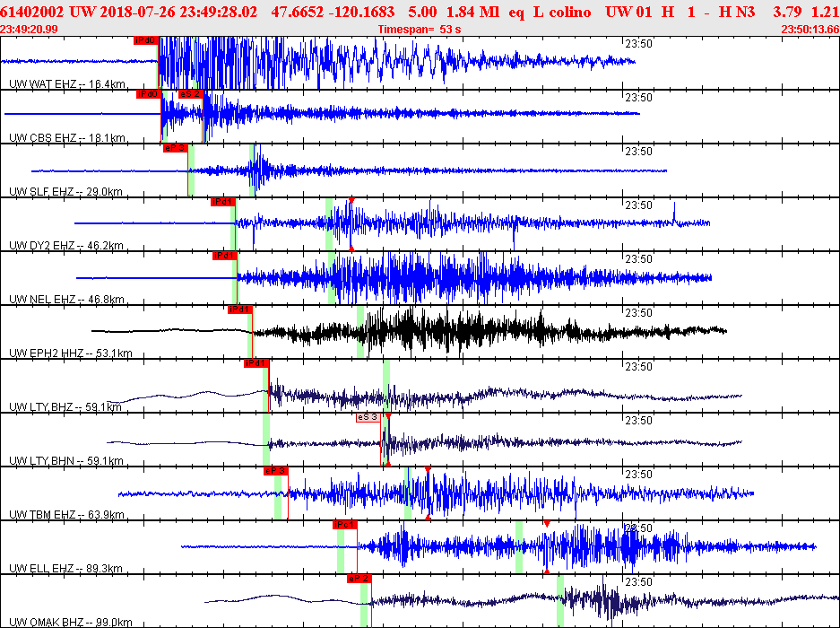Click the Timespan= 53 s label
840x628 pixels.
tap(420, 30)
